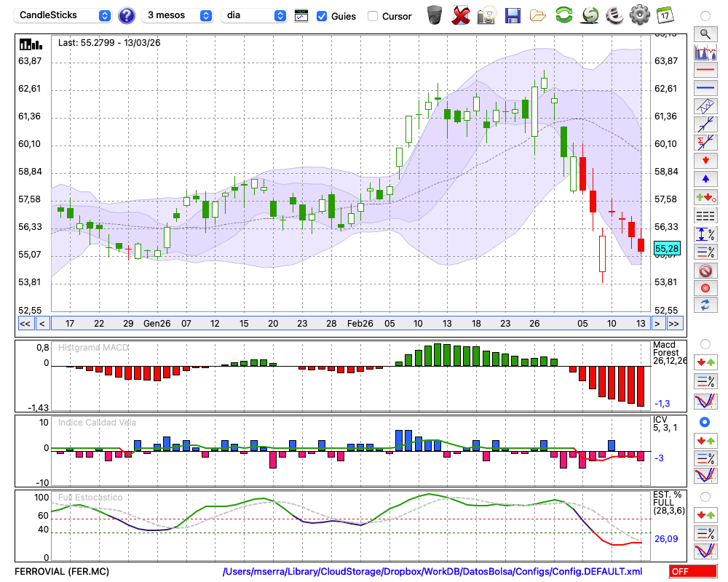Select the red horizontal line tool
Screen dimensions: 728x582
[705, 70]
